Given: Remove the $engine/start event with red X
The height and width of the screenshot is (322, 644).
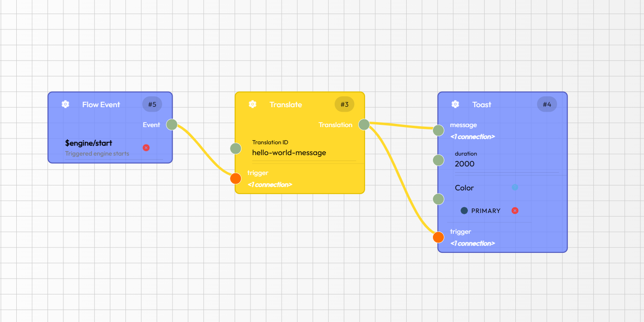Looking at the screenshot, I should tap(146, 148).
